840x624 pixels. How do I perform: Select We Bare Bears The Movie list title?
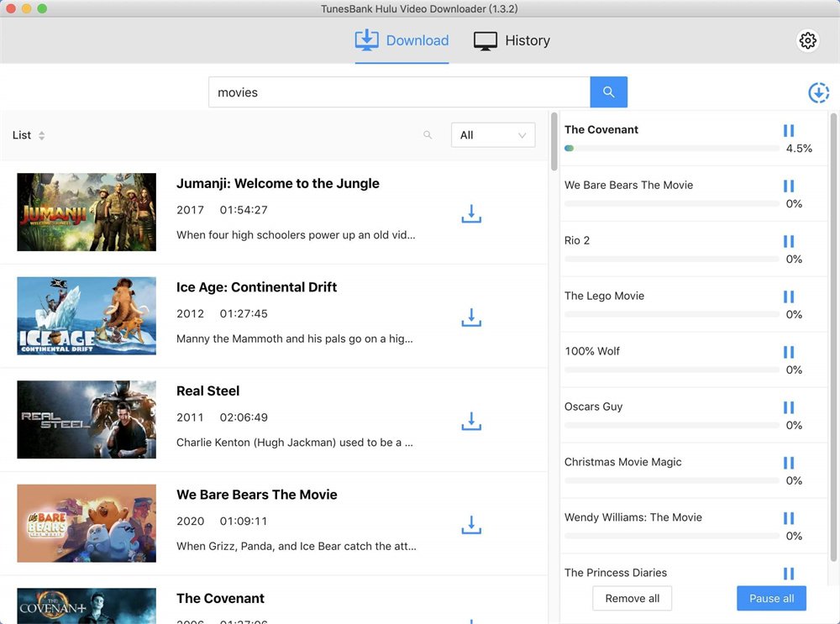point(256,495)
